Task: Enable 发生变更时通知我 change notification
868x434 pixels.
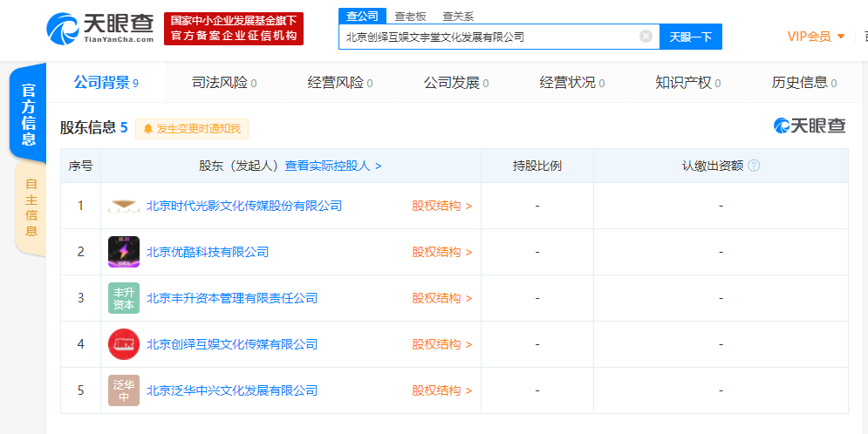Action: click(x=191, y=129)
